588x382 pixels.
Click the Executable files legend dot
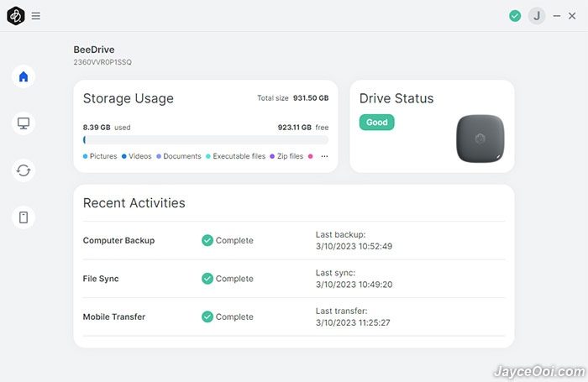click(x=208, y=156)
